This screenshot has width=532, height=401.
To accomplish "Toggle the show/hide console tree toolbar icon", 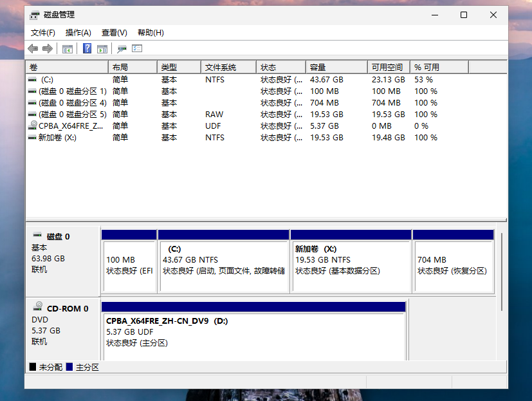I will [x=68, y=49].
